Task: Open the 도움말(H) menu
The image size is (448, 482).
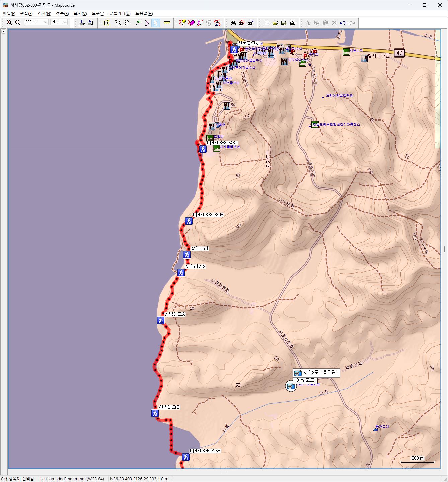Action: (144, 13)
